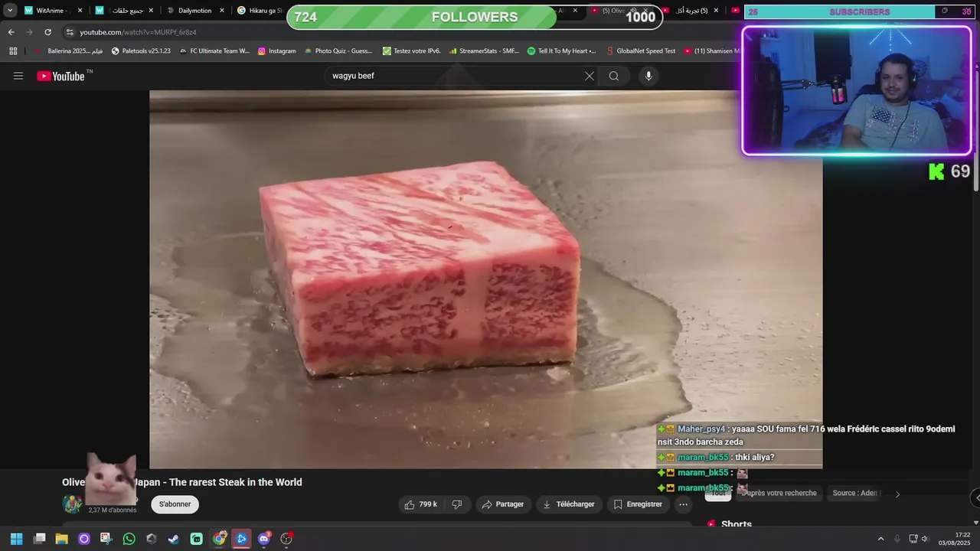This screenshot has height=551, width=980.
Task: Open Steam from the taskbar
Action: [174, 539]
